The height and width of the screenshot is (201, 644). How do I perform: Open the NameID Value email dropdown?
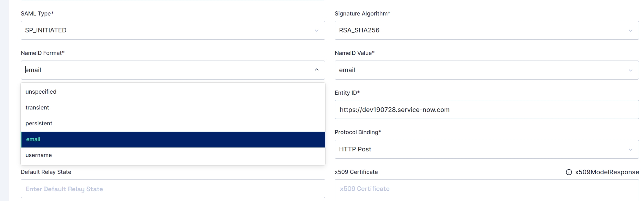tap(483, 70)
